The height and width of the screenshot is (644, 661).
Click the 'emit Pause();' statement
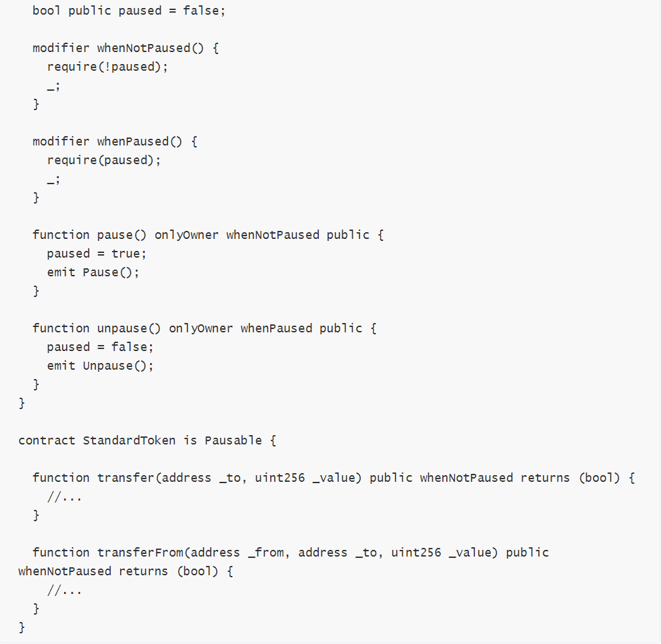pyautogui.click(x=93, y=272)
